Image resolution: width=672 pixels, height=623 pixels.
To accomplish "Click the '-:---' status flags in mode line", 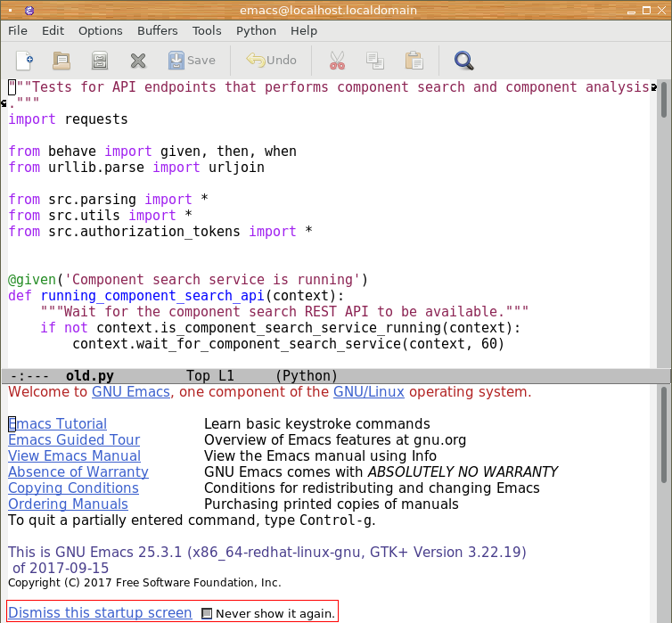I will [x=29, y=376].
